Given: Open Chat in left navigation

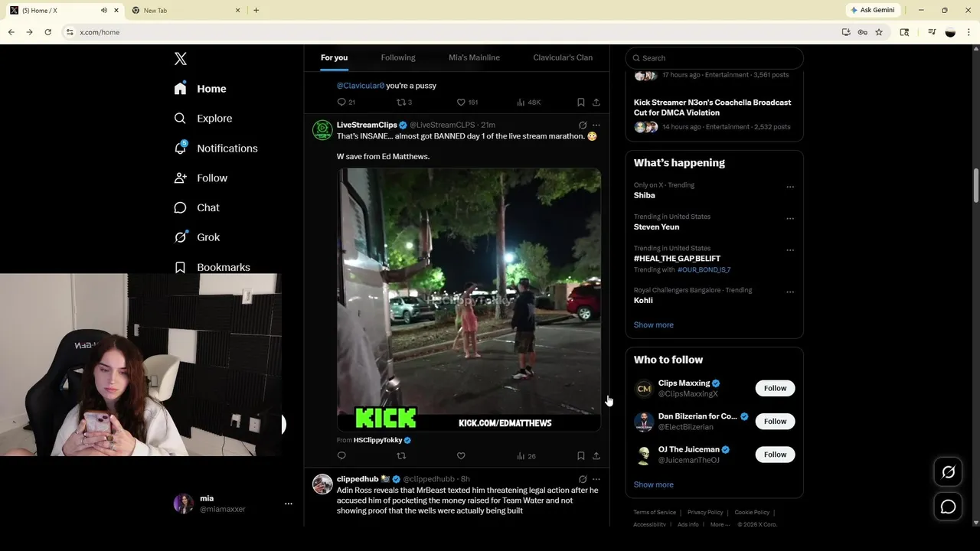Looking at the screenshot, I should click(x=197, y=208).
